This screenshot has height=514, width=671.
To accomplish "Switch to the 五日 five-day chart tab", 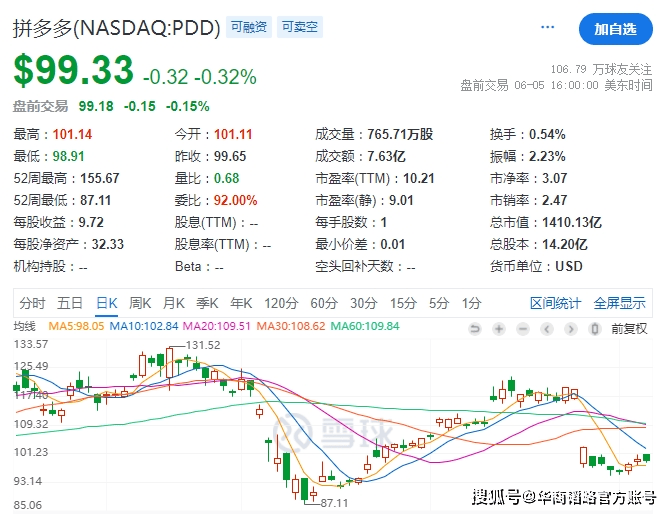I will (x=70, y=303).
